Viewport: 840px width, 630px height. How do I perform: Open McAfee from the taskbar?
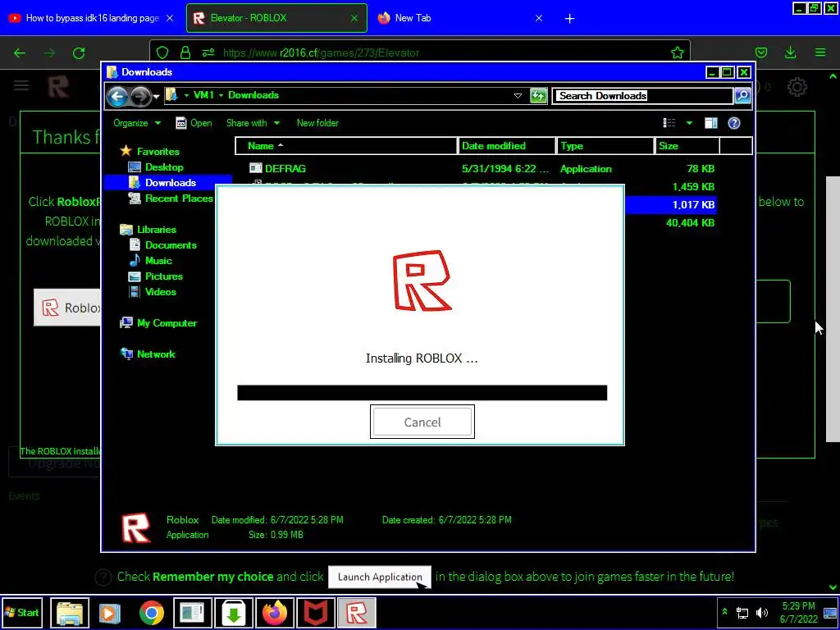pyautogui.click(x=316, y=613)
